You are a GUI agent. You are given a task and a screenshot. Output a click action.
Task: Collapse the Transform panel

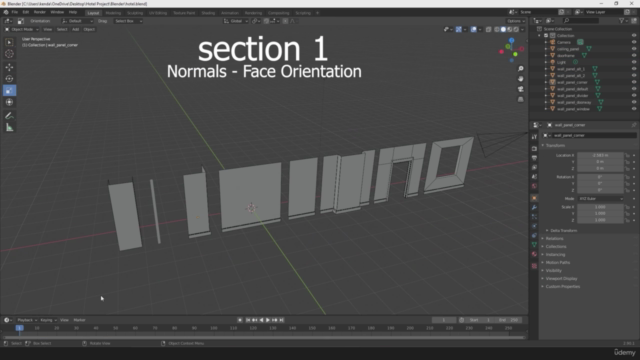click(555, 145)
